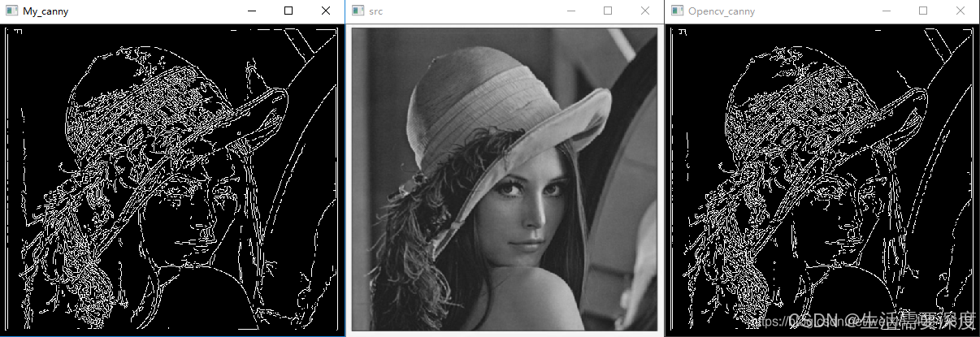Minimize the Opencv_canny window
The height and width of the screenshot is (337, 980).
pyautogui.click(x=887, y=11)
